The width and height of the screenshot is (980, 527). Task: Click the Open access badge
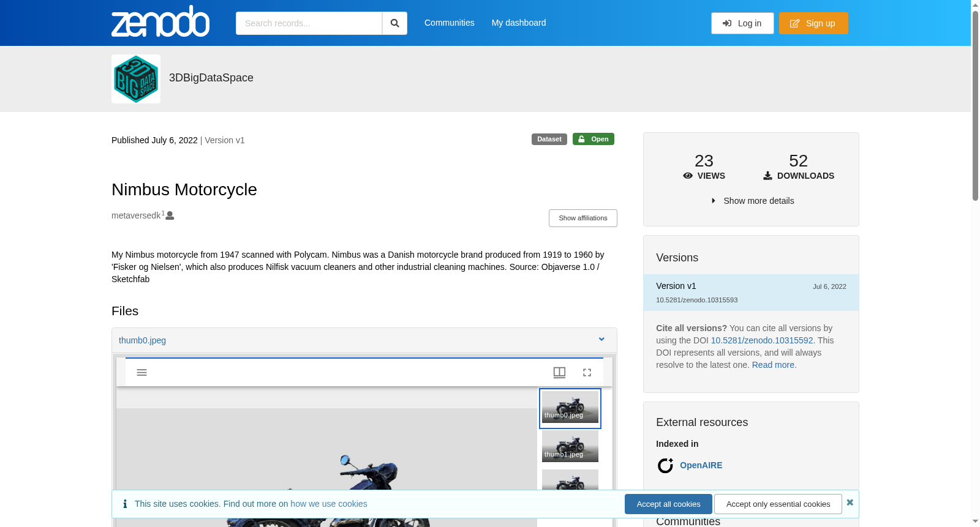[x=594, y=140]
